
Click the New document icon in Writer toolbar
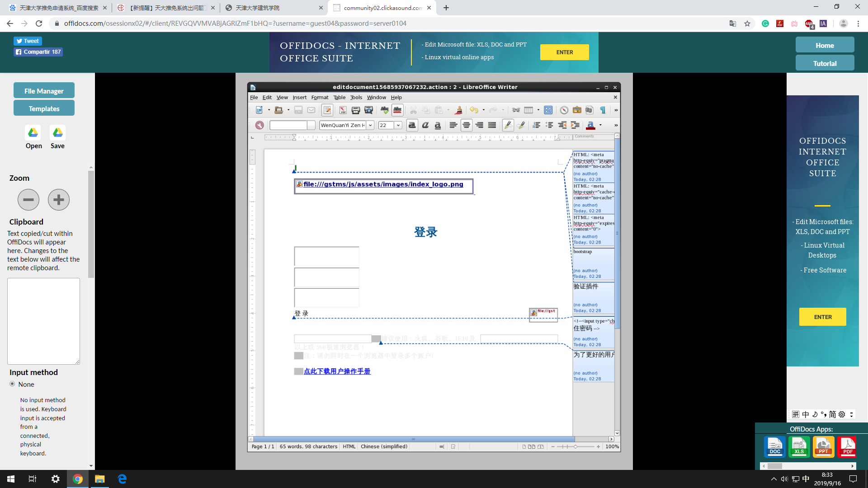pyautogui.click(x=259, y=110)
